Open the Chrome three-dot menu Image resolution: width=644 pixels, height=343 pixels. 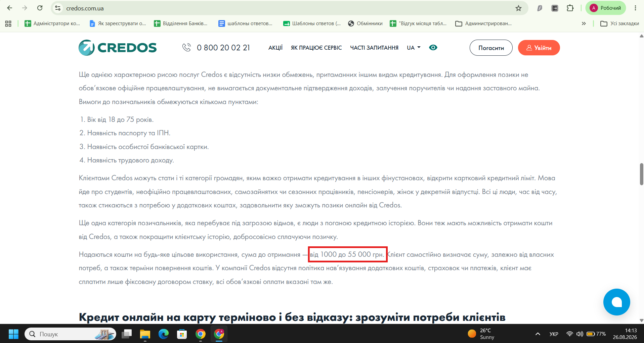[x=635, y=8]
